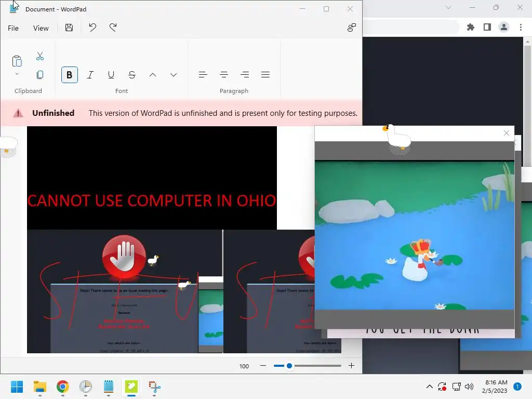Expand Chrome tab search chevron

pyautogui.click(x=448, y=7)
